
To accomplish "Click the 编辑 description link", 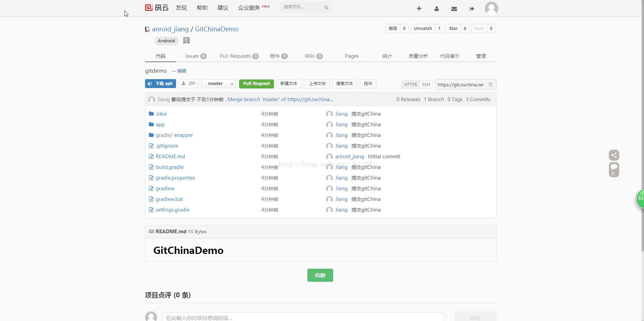I will (182, 71).
